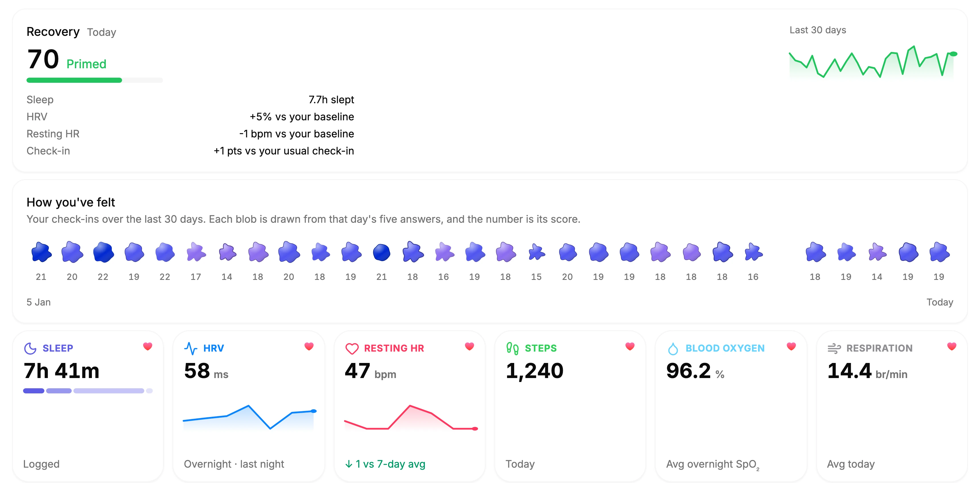The height and width of the screenshot is (483, 980).
Task: Click the Today label under the blobs
Action: [x=940, y=302]
